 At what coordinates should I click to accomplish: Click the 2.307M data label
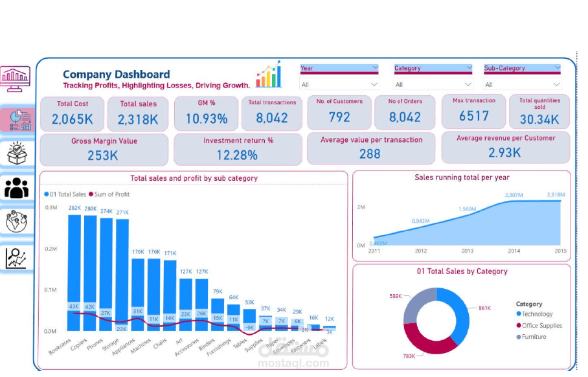(514, 195)
